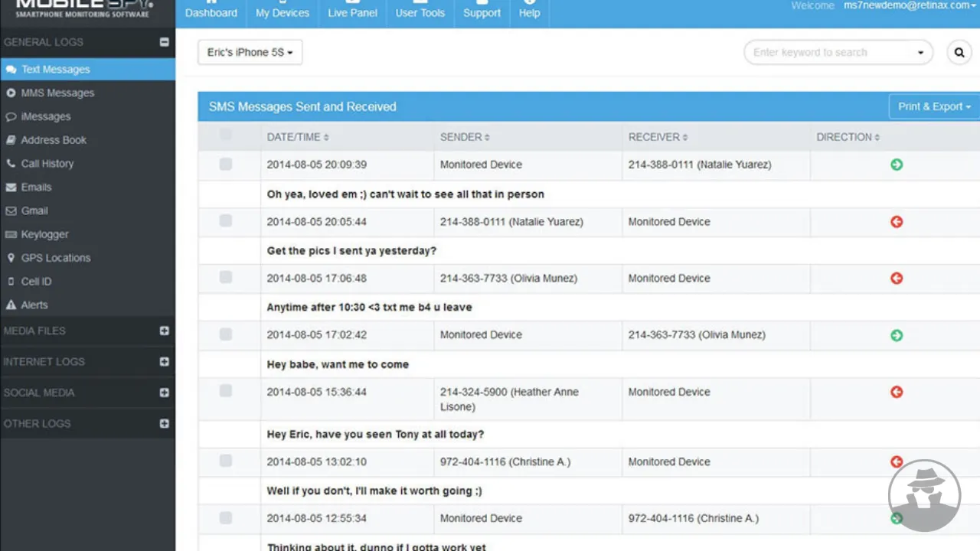Open the search keyword dropdown arrow
980x551 pixels.
tap(920, 53)
